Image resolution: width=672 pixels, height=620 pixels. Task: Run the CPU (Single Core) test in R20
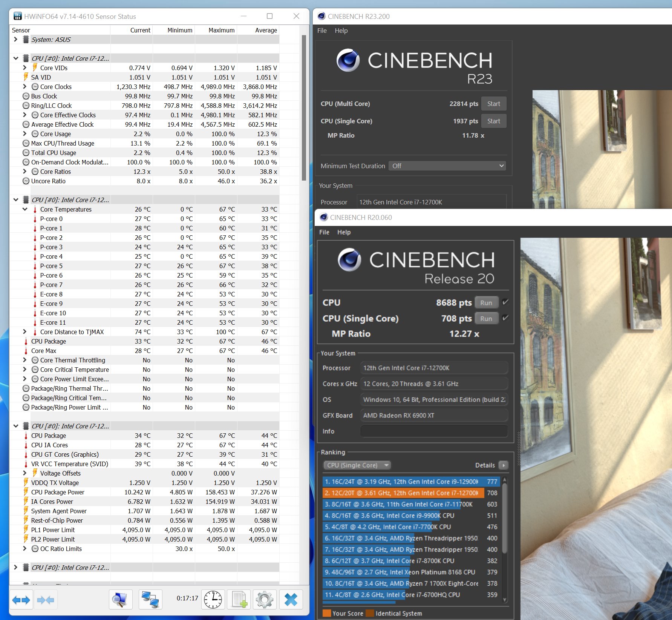tap(486, 319)
